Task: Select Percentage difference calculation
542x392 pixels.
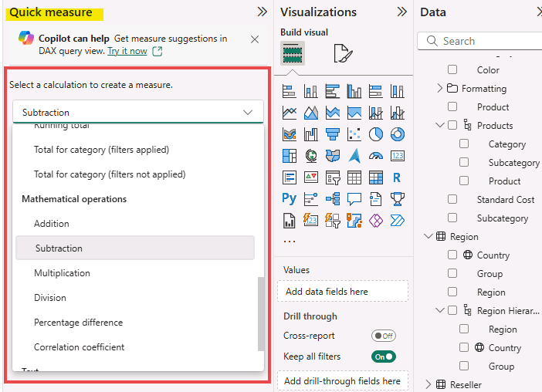Action: (78, 323)
